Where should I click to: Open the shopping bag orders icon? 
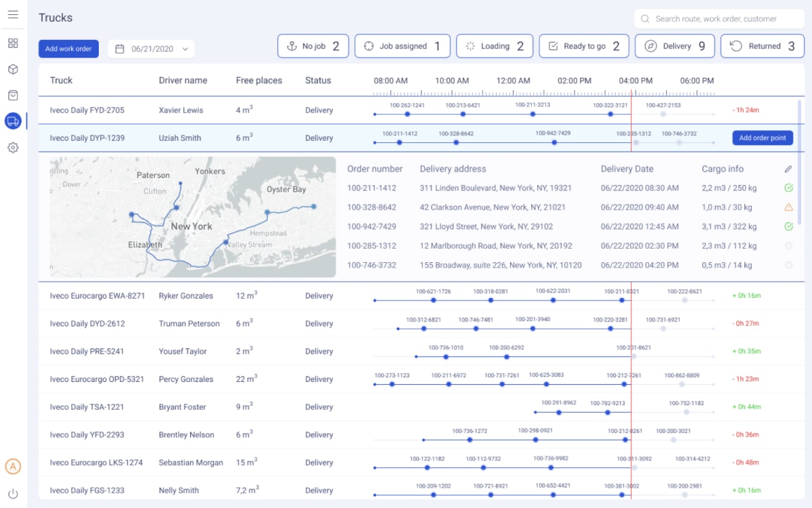click(x=13, y=96)
